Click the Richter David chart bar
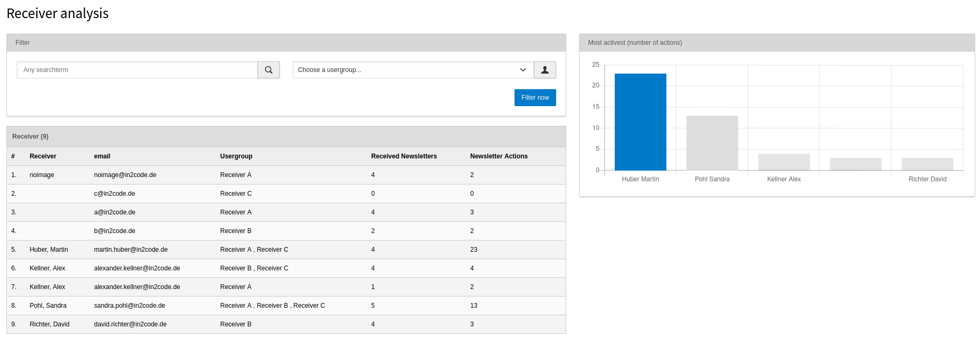Viewport: 980px width, 344px height. click(928, 164)
